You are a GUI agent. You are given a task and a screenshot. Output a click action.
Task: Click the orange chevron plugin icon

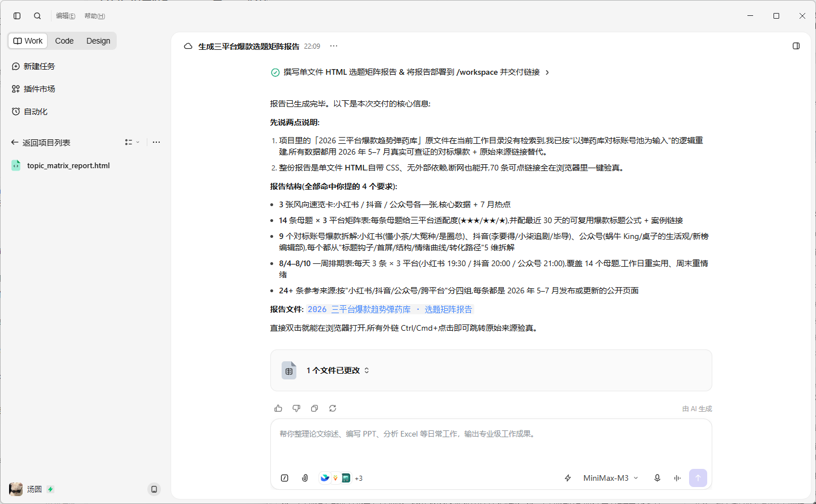tap(335, 478)
